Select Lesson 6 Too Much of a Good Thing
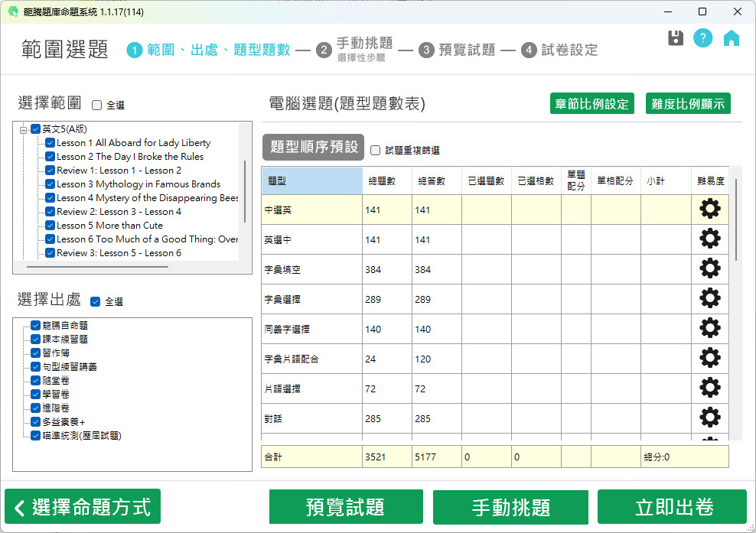756x533 pixels. [148, 239]
